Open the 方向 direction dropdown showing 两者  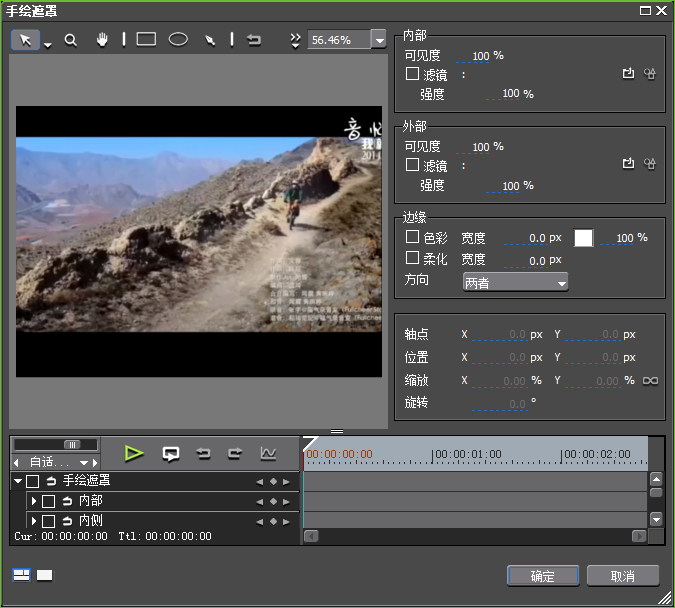pyautogui.click(x=515, y=283)
